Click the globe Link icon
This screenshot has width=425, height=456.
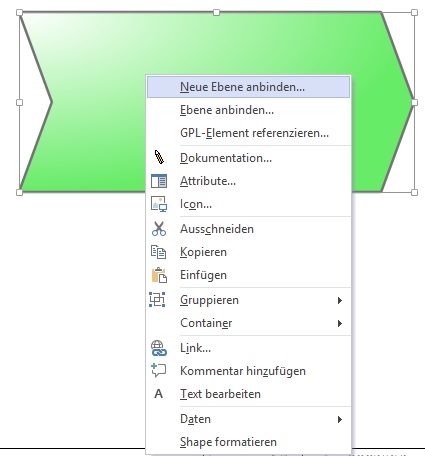point(159,348)
